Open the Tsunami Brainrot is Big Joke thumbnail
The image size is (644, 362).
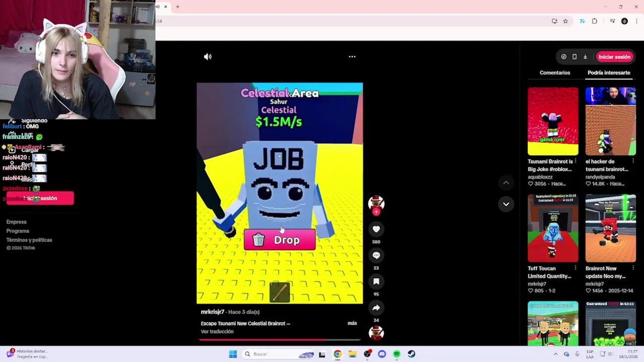[553, 121]
